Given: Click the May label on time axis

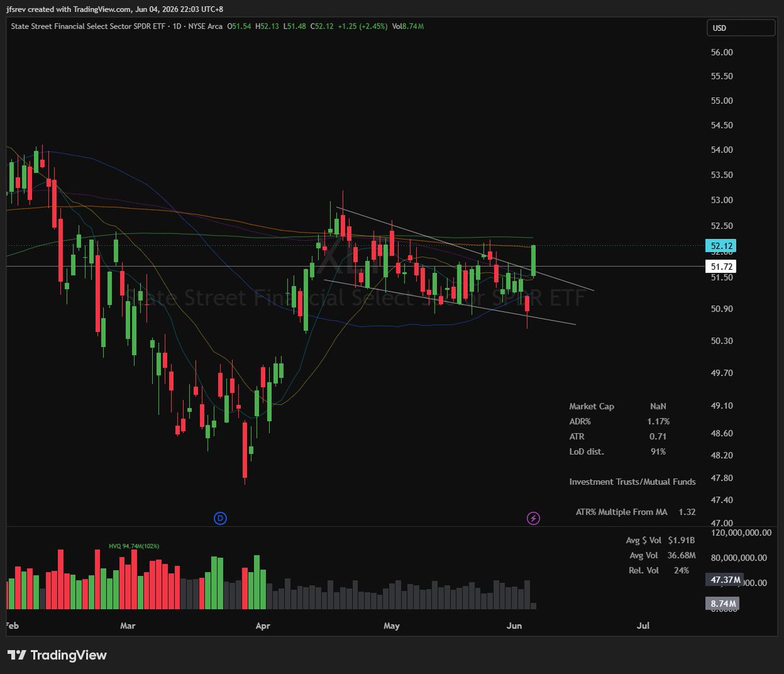Looking at the screenshot, I should (391, 626).
